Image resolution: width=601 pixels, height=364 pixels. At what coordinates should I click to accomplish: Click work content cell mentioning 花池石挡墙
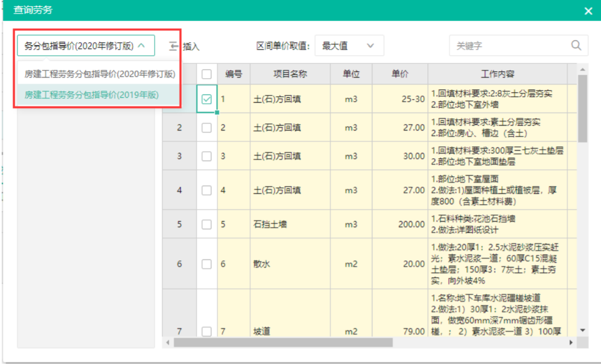[497, 224]
